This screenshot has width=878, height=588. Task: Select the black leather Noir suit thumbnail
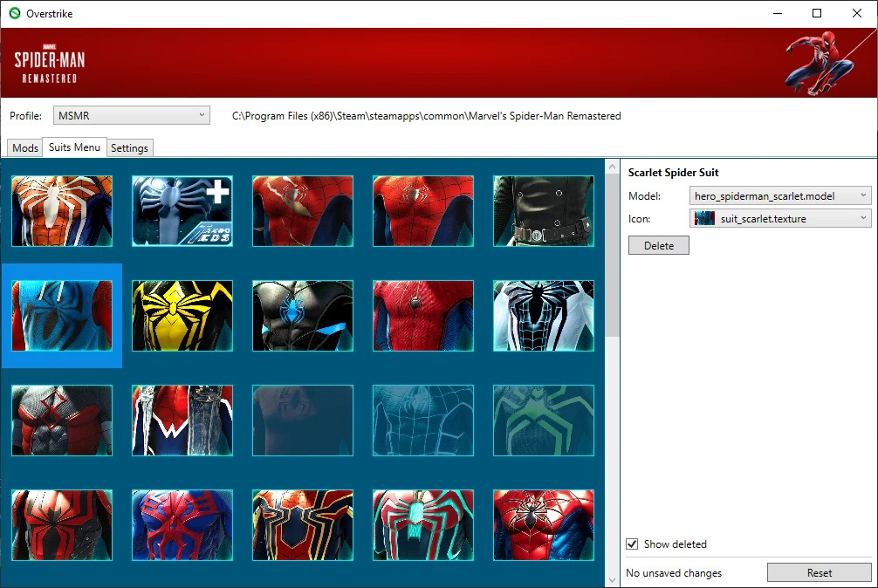tap(544, 211)
